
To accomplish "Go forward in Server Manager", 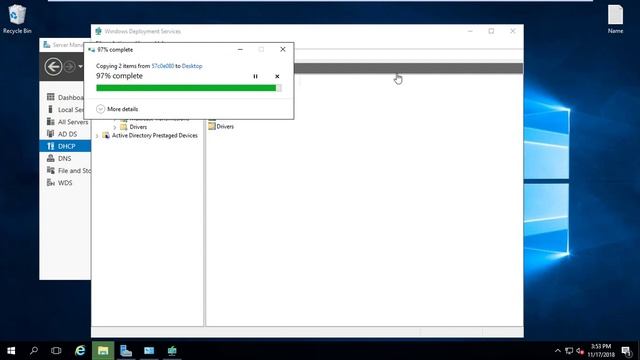I will (x=69, y=67).
